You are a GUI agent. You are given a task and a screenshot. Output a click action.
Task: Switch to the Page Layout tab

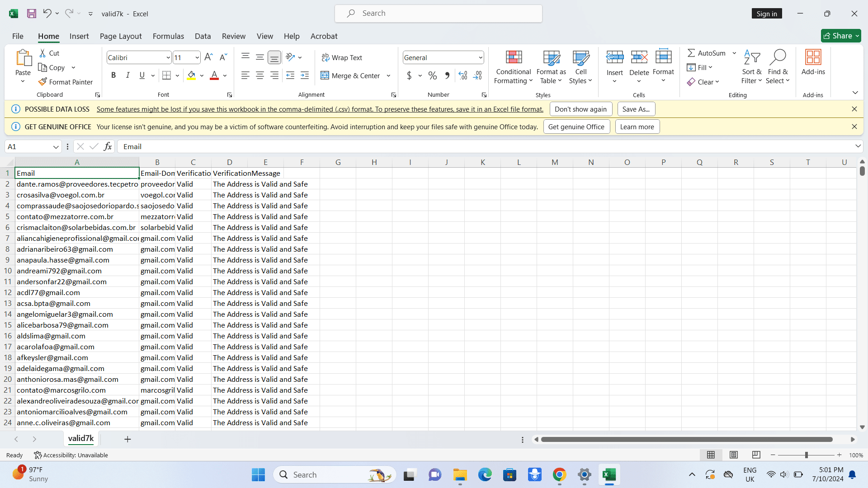coord(121,36)
